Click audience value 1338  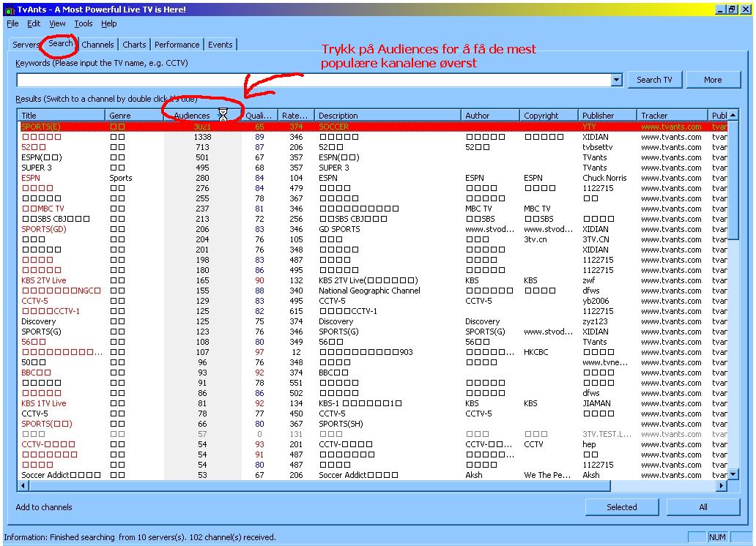coord(202,137)
